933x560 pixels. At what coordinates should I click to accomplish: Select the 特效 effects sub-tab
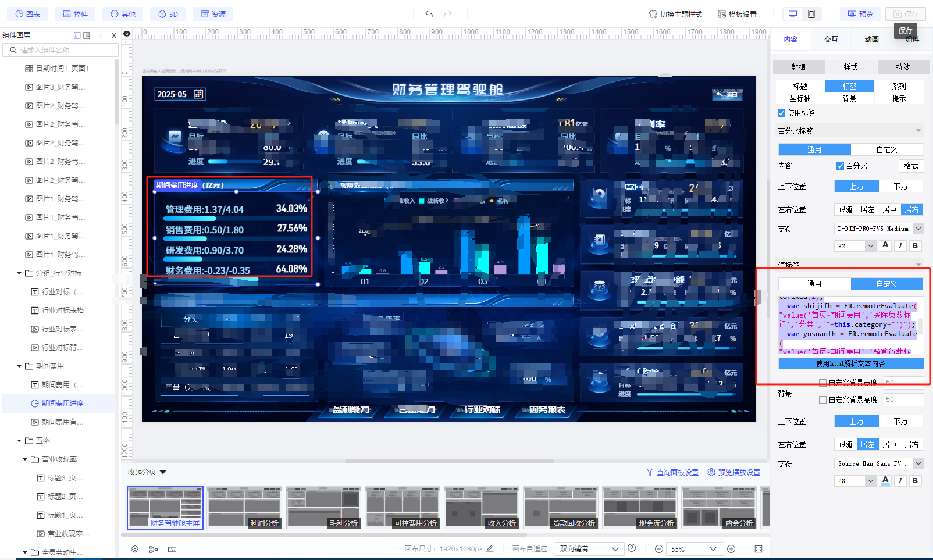(903, 67)
